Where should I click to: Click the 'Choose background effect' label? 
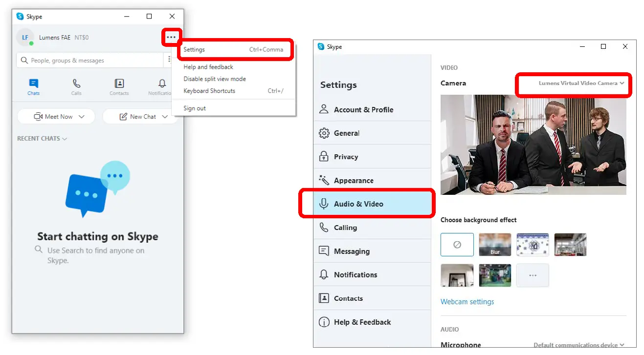click(x=479, y=220)
